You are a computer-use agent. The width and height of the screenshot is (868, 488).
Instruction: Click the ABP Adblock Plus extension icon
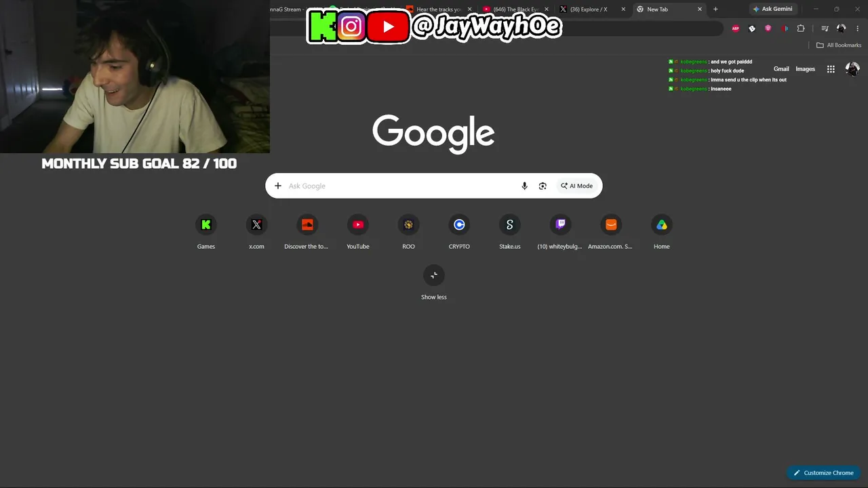point(736,28)
